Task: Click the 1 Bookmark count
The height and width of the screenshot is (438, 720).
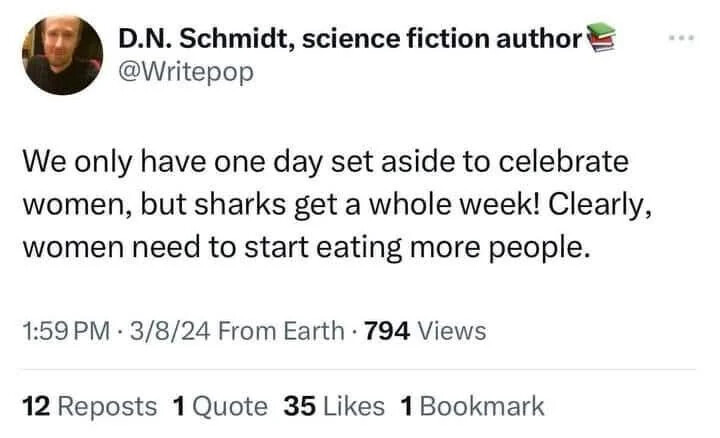Action: (471, 406)
